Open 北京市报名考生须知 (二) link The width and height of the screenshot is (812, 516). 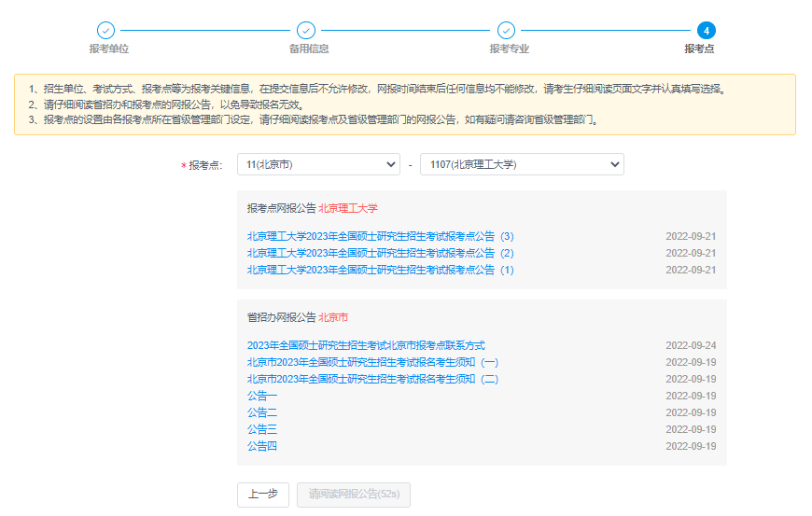[372, 379]
